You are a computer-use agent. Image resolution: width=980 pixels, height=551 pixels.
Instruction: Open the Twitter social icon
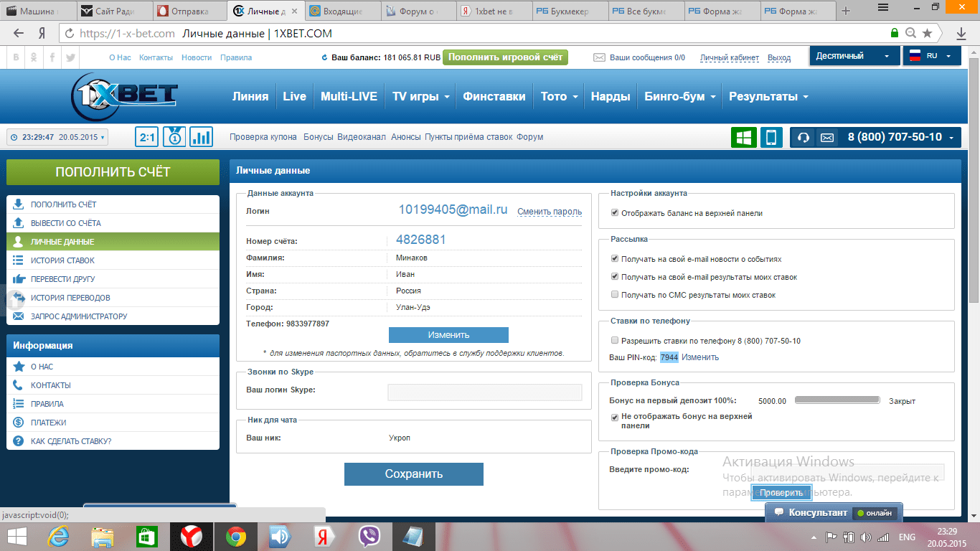[70, 57]
